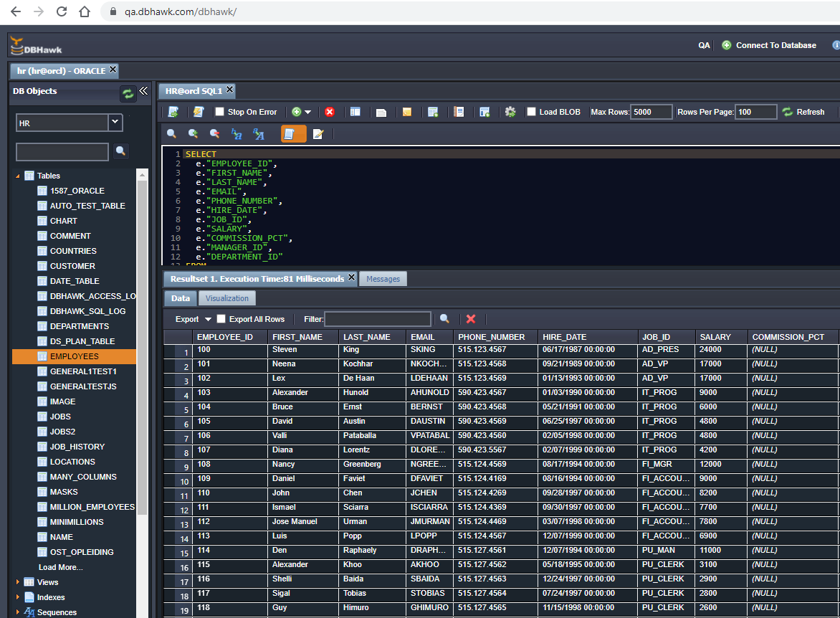This screenshot has width=840, height=618.
Task: Expand the Sequences tree node
Action: click(17, 612)
